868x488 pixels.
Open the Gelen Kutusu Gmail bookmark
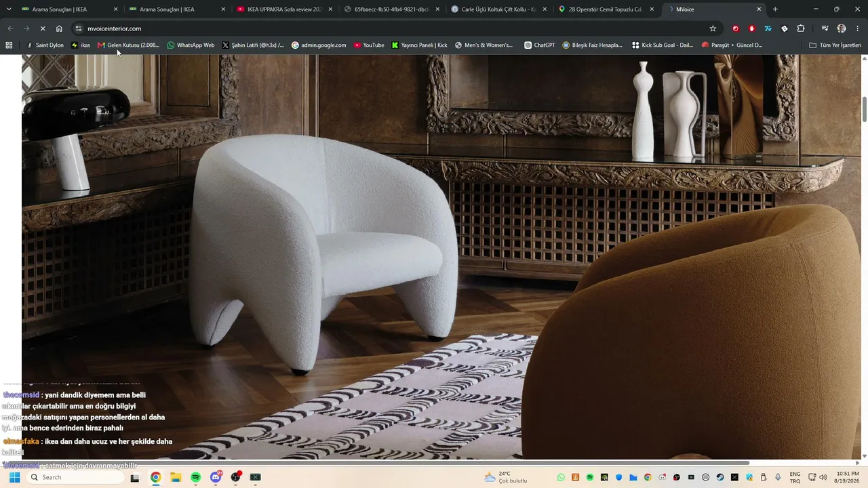[128, 45]
